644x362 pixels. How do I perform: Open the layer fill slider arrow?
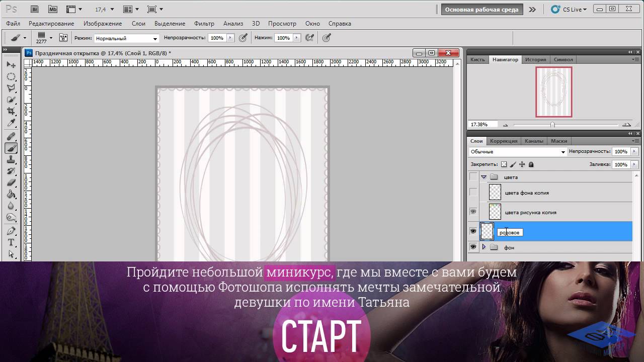point(634,164)
